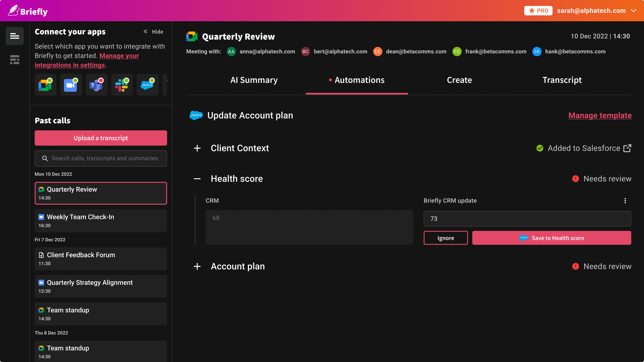Click the Manage template link

600,115
